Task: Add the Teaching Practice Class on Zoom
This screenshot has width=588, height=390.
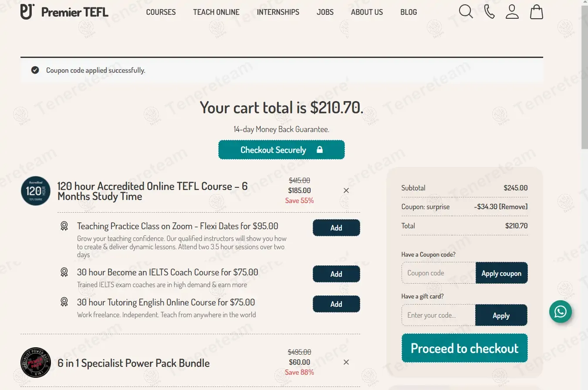Action: pos(336,228)
